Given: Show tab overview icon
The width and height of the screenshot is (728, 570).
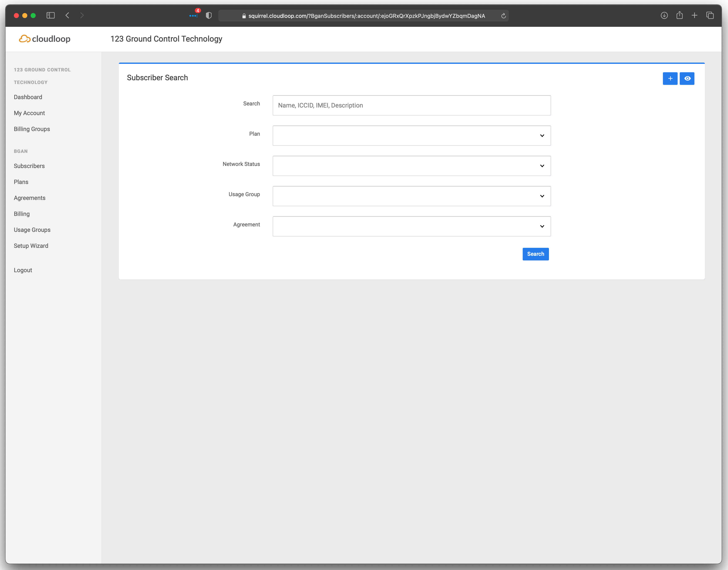Looking at the screenshot, I should (x=710, y=15).
